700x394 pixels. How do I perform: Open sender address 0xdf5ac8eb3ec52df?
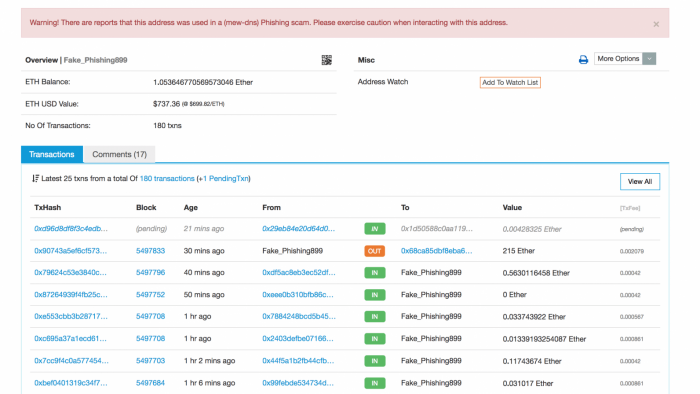pos(299,272)
